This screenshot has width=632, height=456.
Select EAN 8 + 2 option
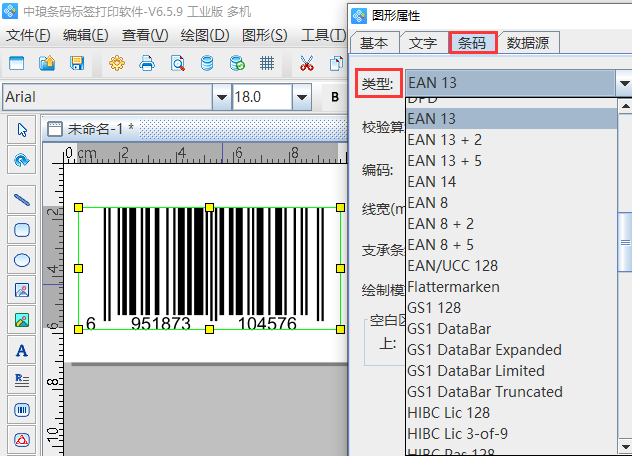(x=511, y=224)
